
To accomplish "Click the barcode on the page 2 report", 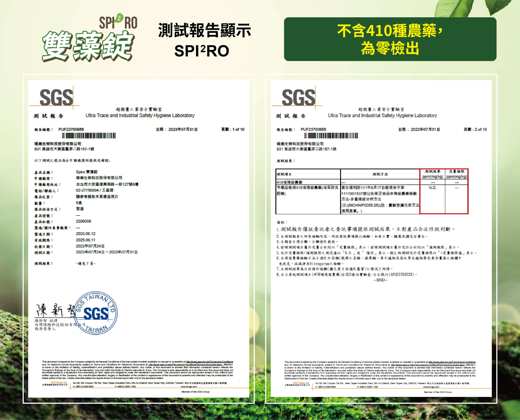I will point(331,135).
